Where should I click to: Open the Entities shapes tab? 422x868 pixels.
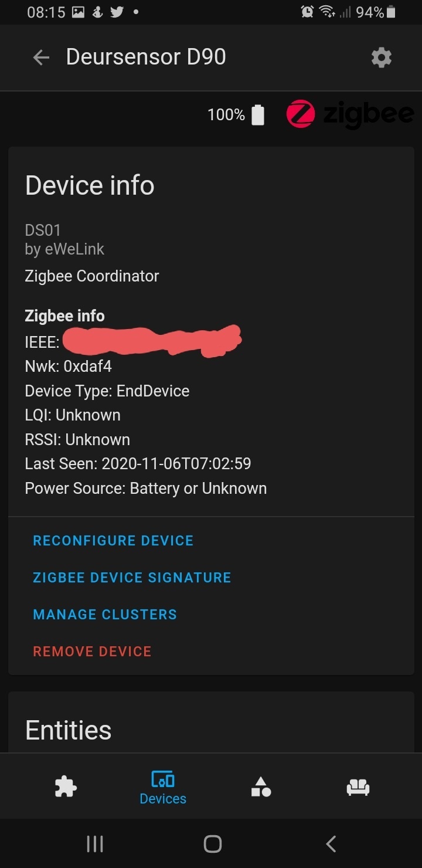tap(261, 786)
